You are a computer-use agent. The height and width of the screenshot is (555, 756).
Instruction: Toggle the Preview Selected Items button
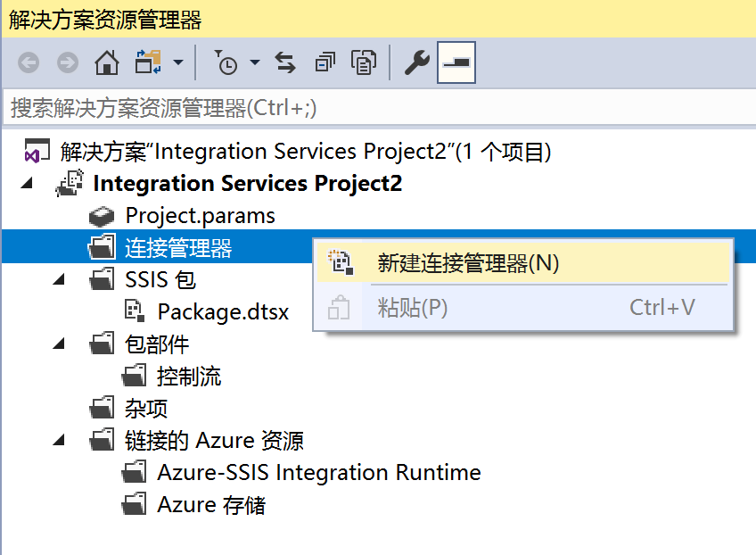456,62
